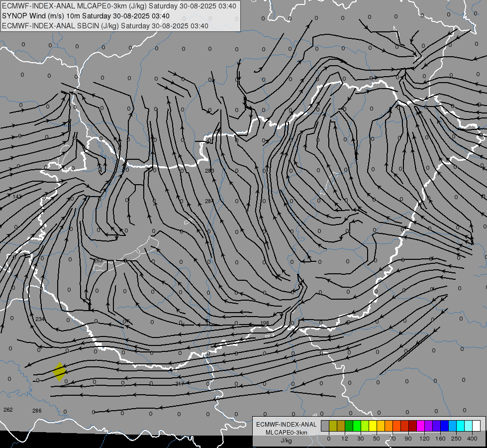Click the magenta swatch in the legend
Screen dimensions: 487x448
pyautogui.click(x=420, y=426)
